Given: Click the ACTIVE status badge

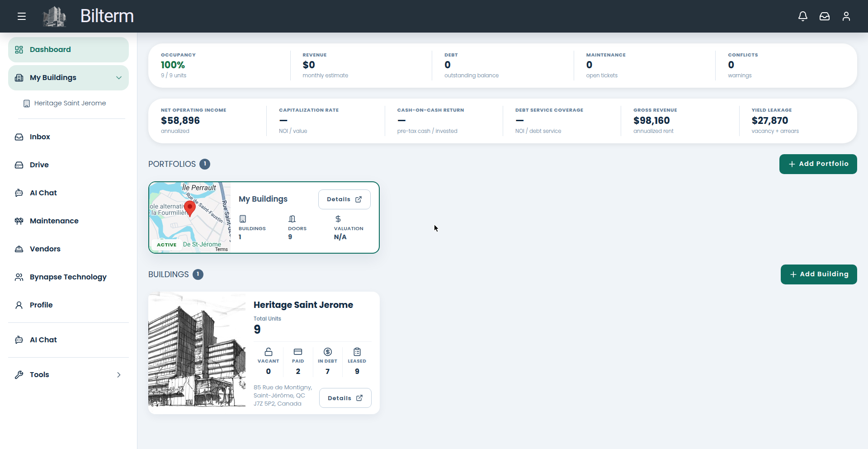Looking at the screenshot, I should tap(167, 245).
